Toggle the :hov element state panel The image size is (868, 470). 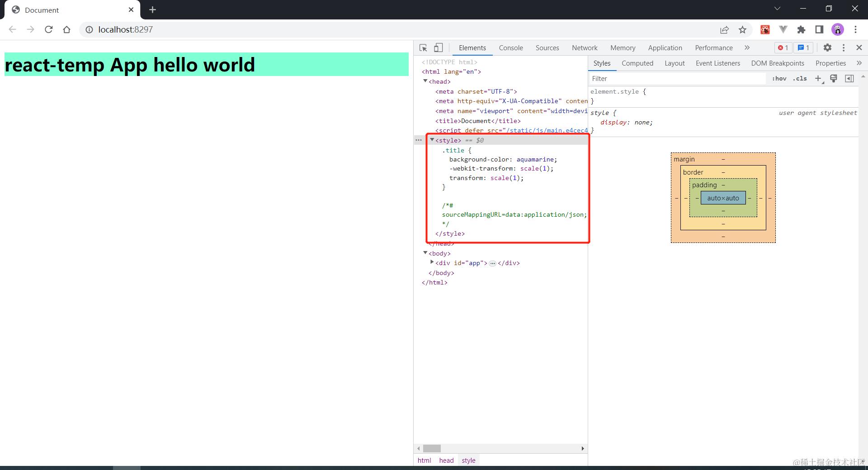(x=779, y=79)
